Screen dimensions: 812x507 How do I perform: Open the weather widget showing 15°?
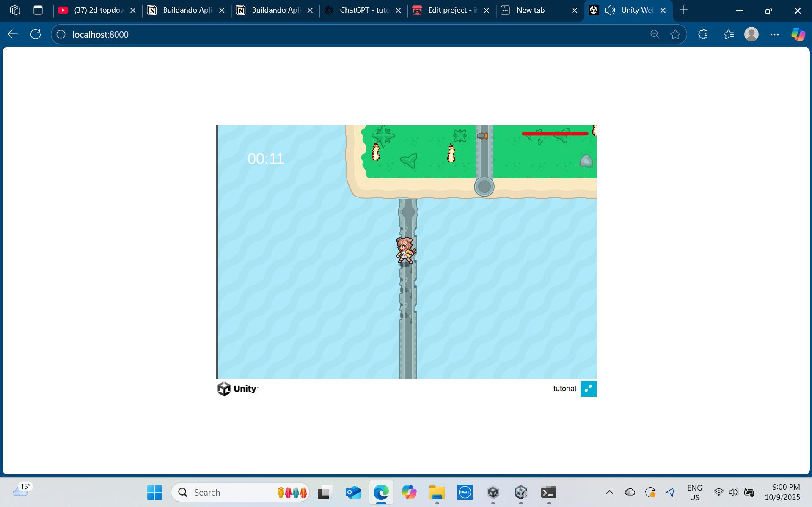click(x=22, y=491)
